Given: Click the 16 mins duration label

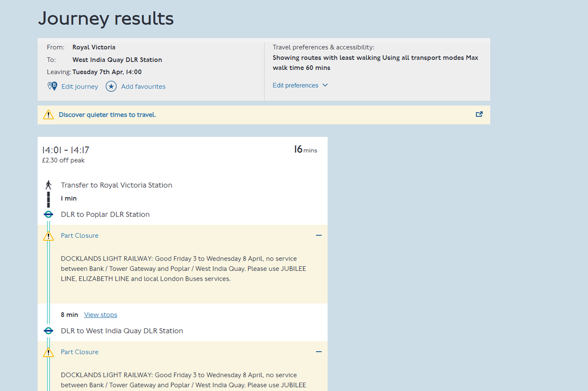Looking at the screenshot, I should point(305,150).
